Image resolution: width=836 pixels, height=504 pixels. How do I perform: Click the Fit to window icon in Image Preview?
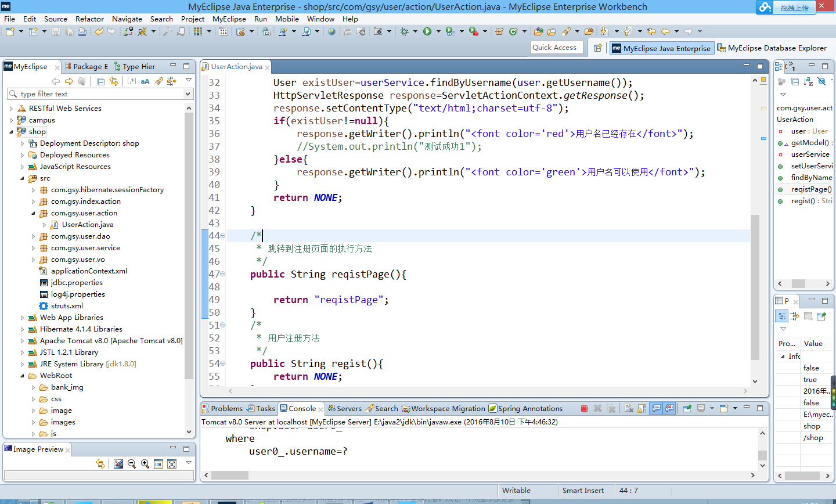172,463
